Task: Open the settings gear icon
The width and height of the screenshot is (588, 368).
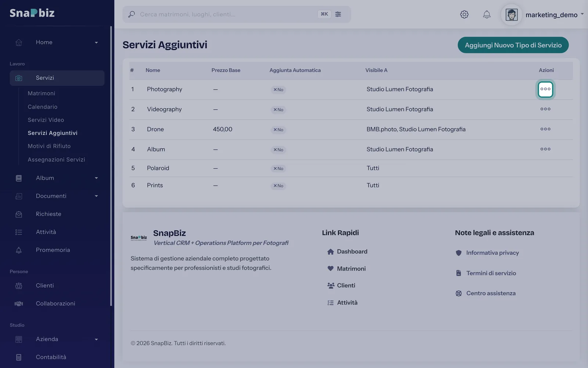Action: (464, 14)
